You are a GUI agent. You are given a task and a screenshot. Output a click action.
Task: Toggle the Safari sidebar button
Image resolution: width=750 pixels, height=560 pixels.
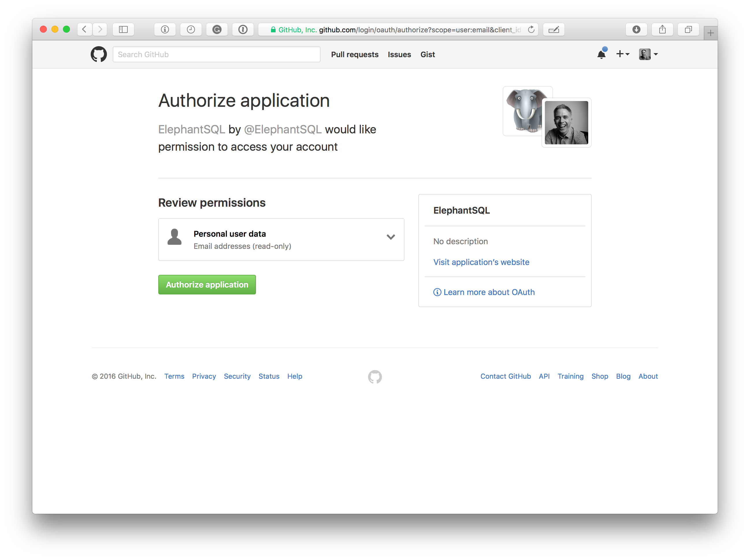123,29
